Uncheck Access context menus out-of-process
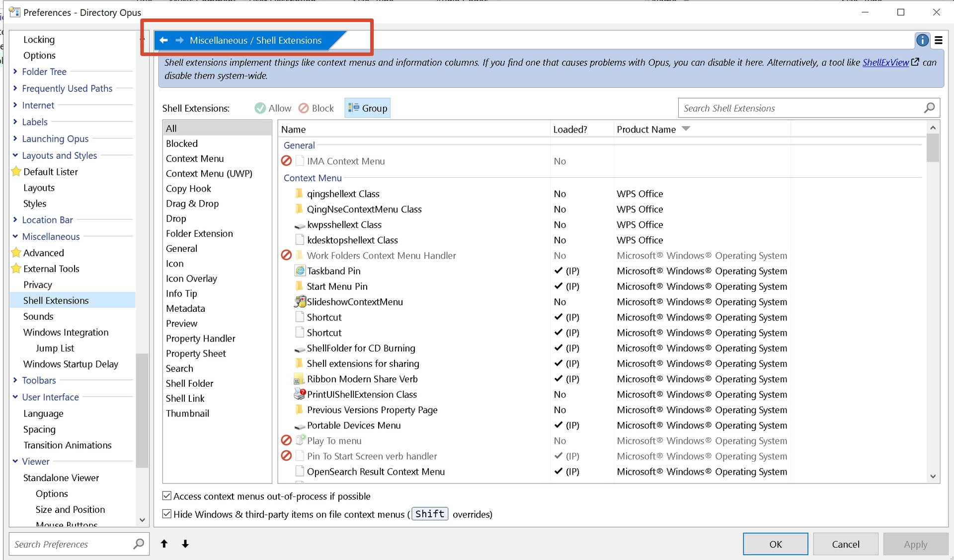Viewport: 954px width, 560px height. (x=167, y=496)
